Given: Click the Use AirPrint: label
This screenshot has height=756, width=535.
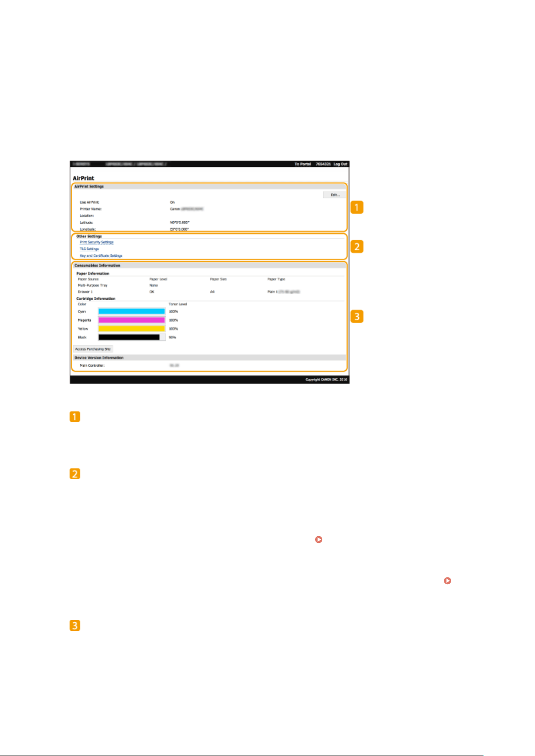Looking at the screenshot, I should pyautogui.click(x=89, y=202).
